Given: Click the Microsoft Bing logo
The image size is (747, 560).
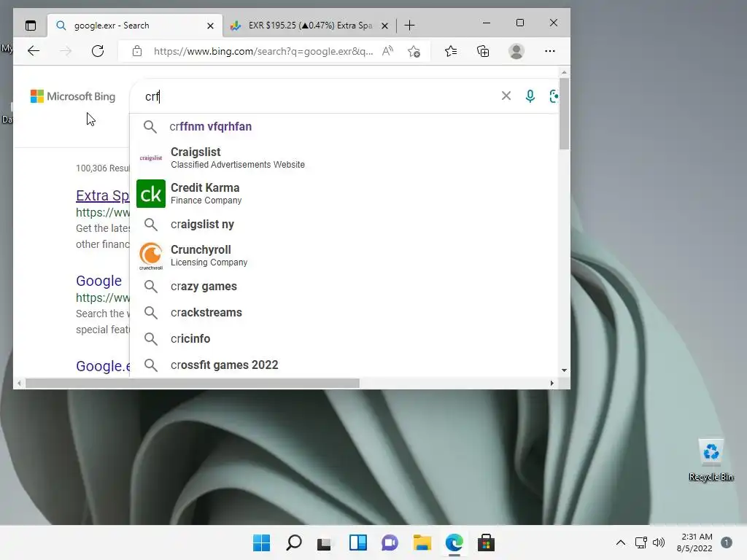Looking at the screenshot, I should tap(73, 96).
